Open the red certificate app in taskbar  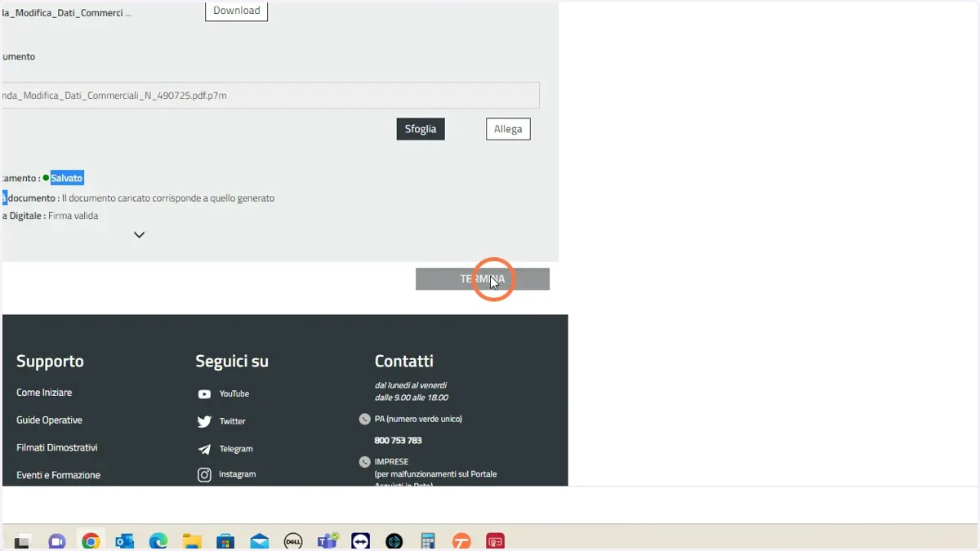coord(495,541)
